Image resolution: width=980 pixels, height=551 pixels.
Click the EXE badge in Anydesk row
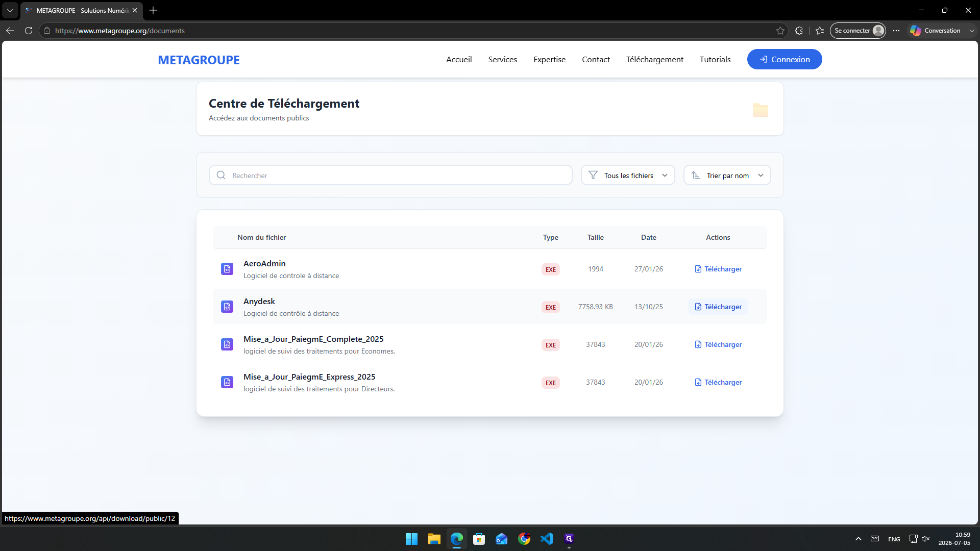click(x=551, y=307)
